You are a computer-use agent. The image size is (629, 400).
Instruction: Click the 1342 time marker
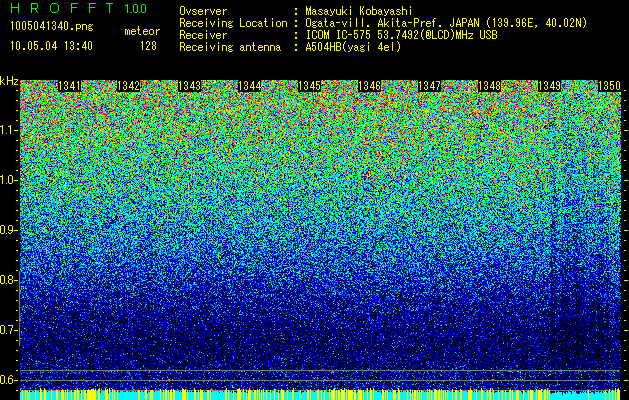coord(128,86)
